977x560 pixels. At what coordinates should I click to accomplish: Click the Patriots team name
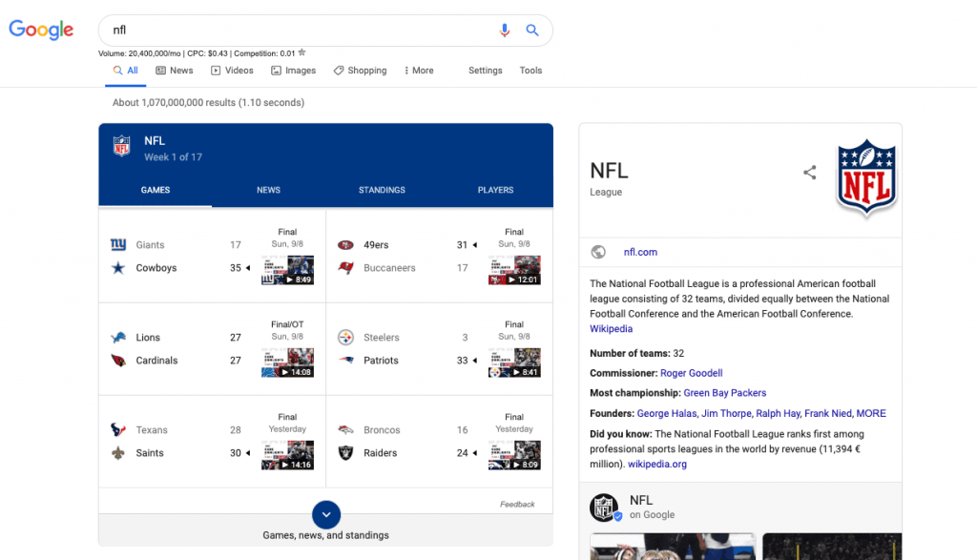[x=381, y=360]
